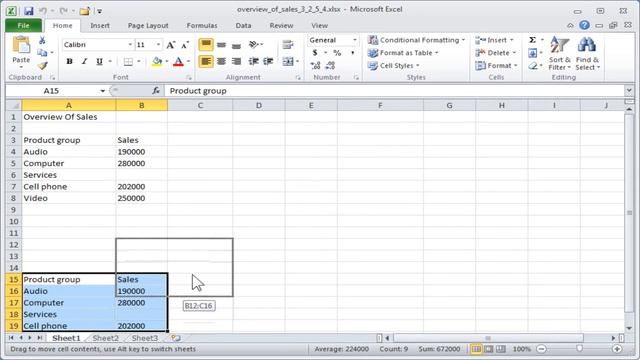This screenshot has height=360, width=640.
Task: Open the Name Box dropdown arrow
Action: tap(102, 91)
